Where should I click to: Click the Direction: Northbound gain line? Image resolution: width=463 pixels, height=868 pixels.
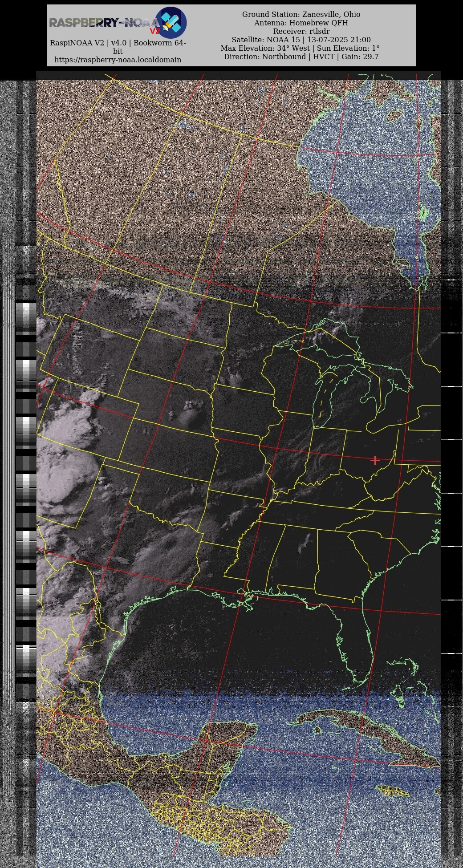pos(301,57)
